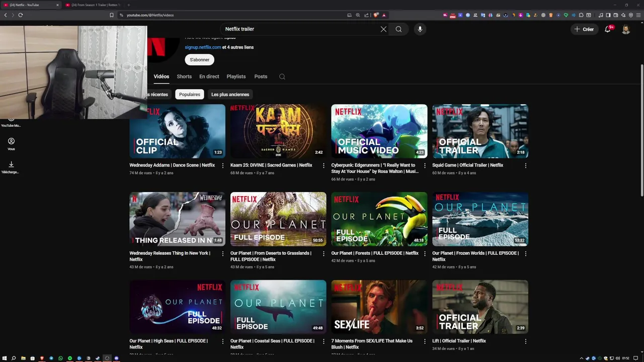Viewport: 644px width, 362px height.
Task: Open Windows taskbar search
Action: tap(14, 358)
